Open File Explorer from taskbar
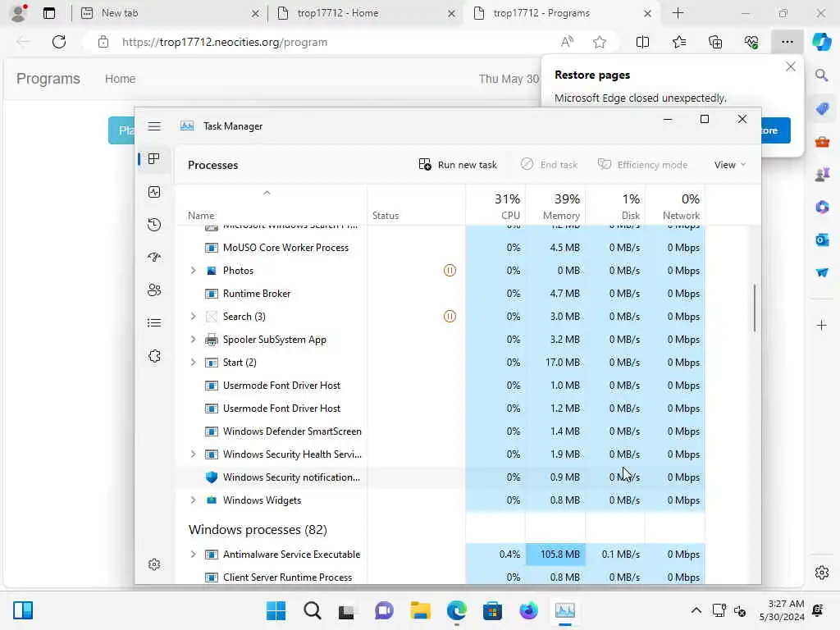840x630 pixels. (x=421, y=610)
